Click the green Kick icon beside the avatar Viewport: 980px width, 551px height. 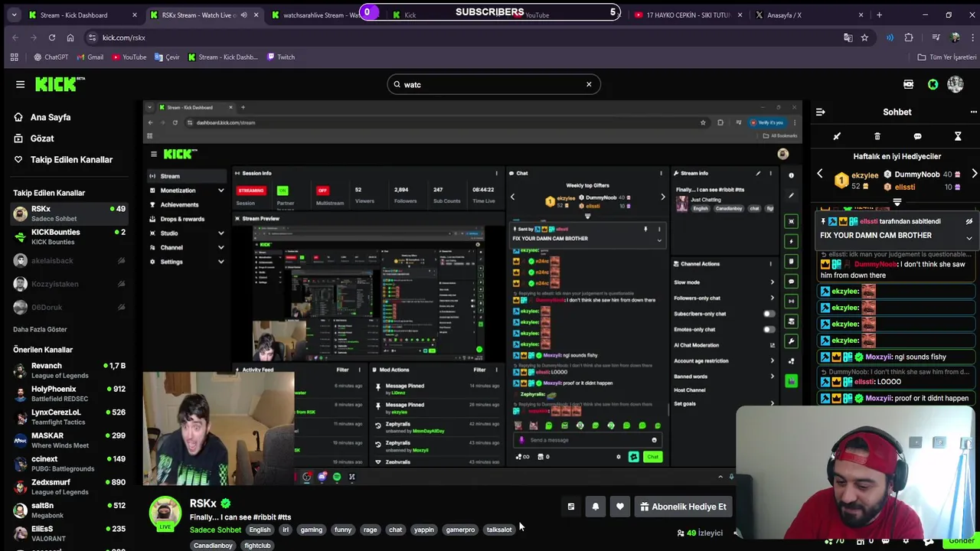[933, 84]
